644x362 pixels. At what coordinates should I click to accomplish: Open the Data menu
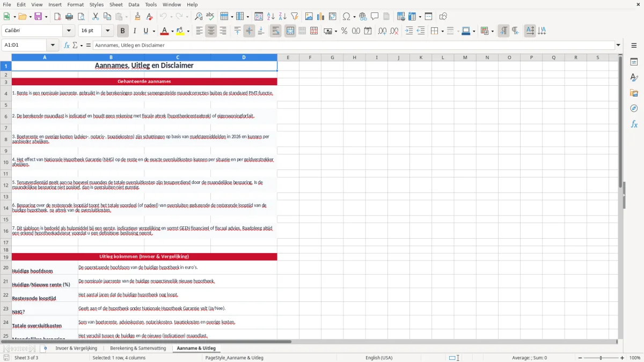click(x=134, y=4)
